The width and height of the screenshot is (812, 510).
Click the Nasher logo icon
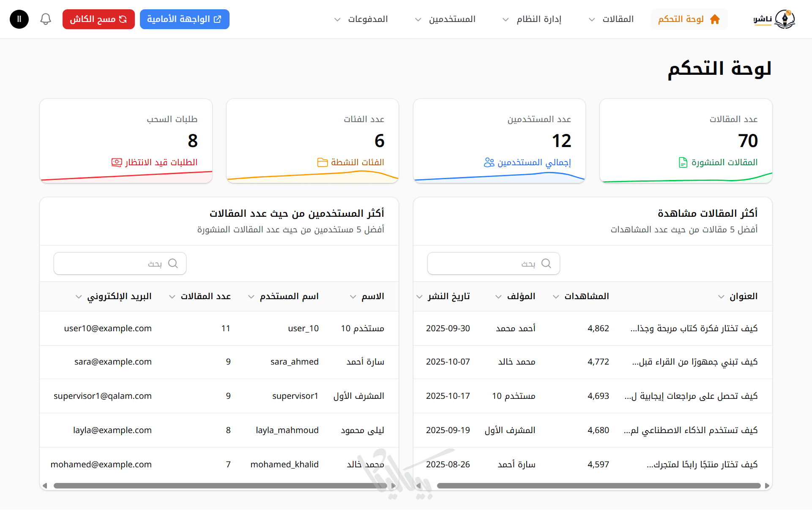tap(785, 19)
